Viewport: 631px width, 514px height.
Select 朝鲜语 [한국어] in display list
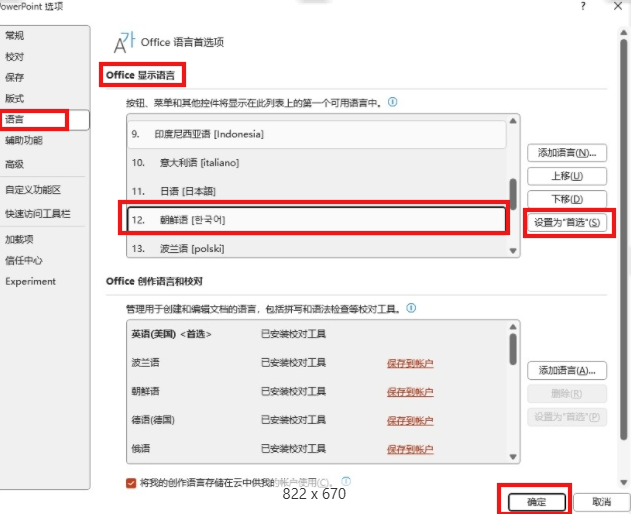[x=317, y=220]
